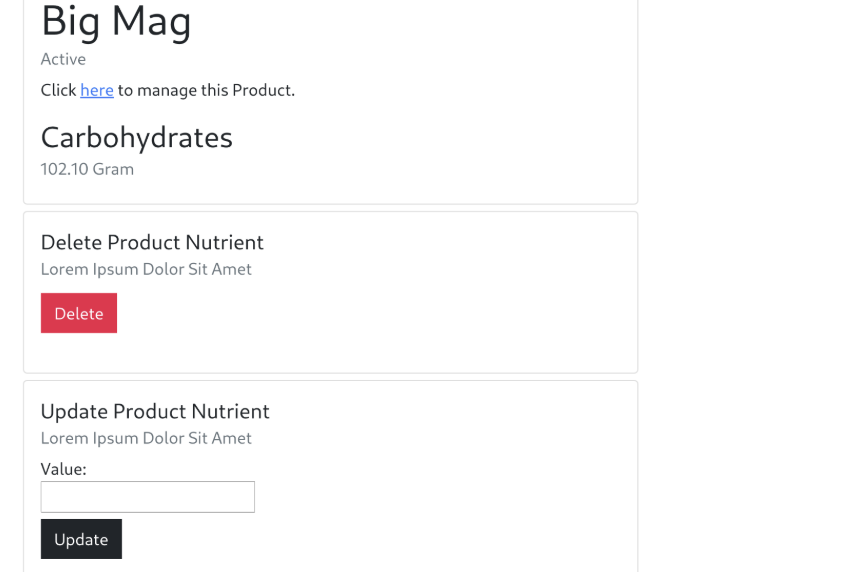Click the Lorem Ipsum subtitle under Delete heading

(146, 269)
